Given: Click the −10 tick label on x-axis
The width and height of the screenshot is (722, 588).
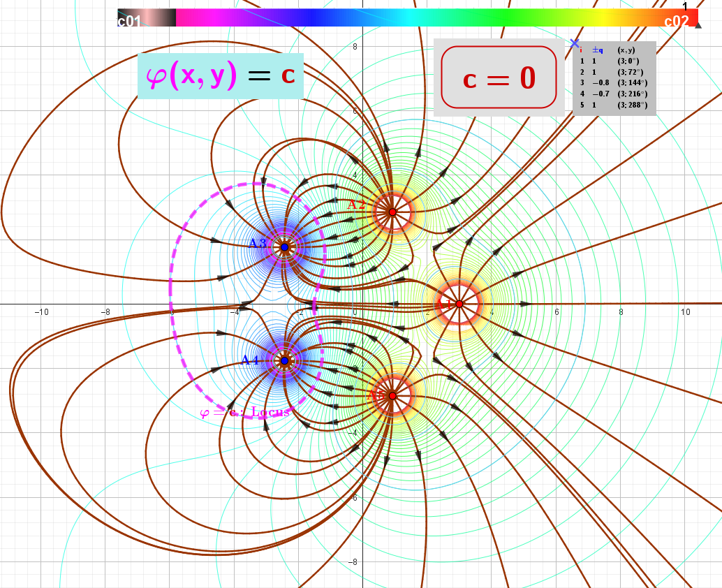Looking at the screenshot, I should pyautogui.click(x=41, y=311).
